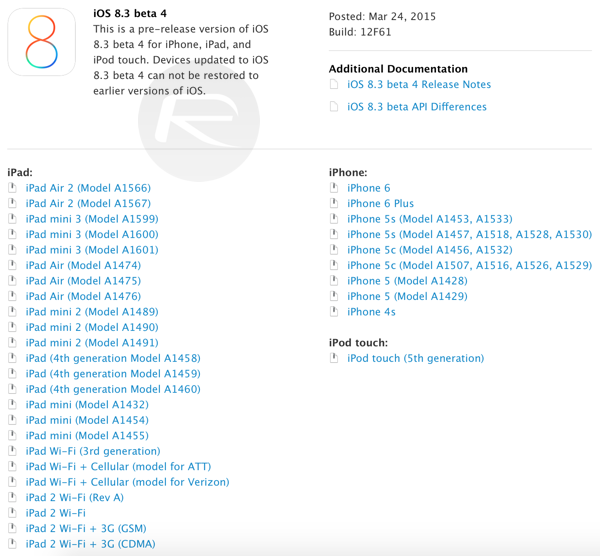Select iPad mini 3 (Model A1600) link
Viewport: 600px width, 556px height.
click(92, 234)
